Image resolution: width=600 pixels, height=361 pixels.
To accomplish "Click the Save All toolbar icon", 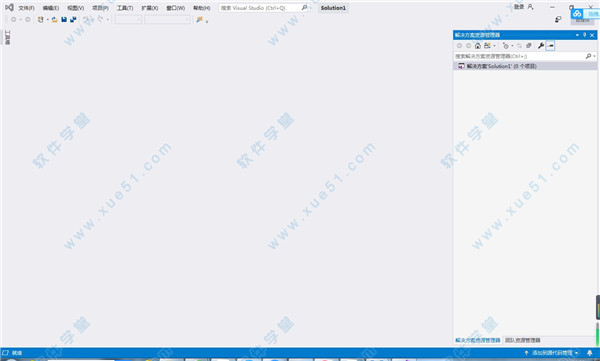I will click(x=73, y=19).
